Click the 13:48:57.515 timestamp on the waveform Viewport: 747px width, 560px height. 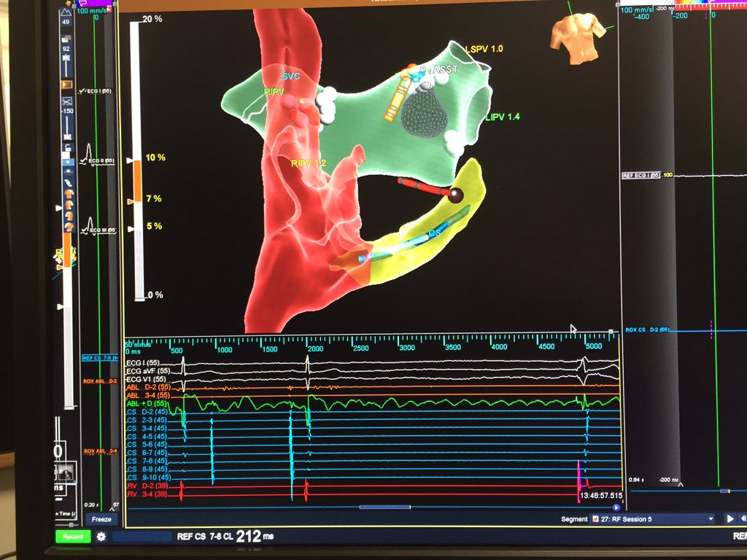tap(601, 496)
